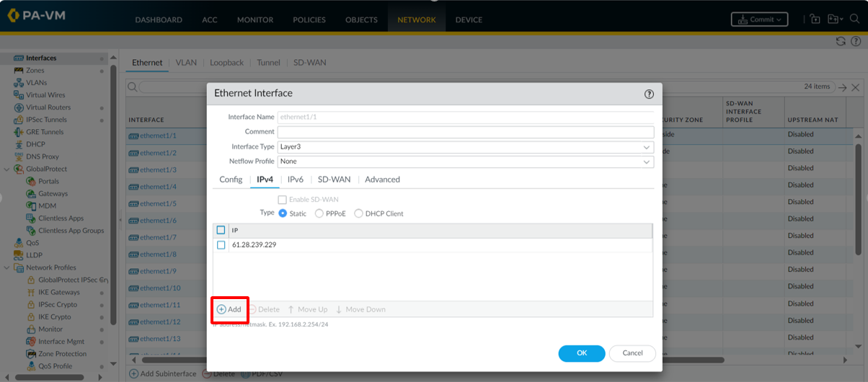Open Virtual Routers in the sidebar
The width and height of the screenshot is (868, 382).
[x=48, y=107]
